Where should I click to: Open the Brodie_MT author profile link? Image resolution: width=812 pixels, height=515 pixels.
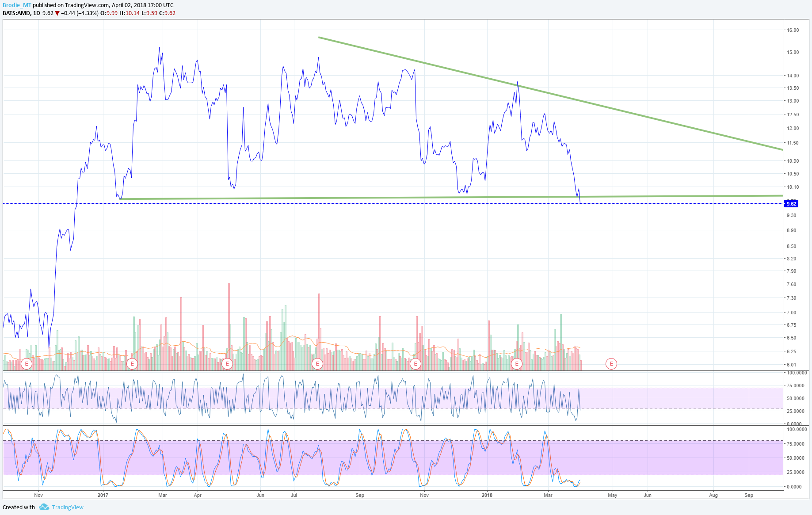[x=17, y=5]
